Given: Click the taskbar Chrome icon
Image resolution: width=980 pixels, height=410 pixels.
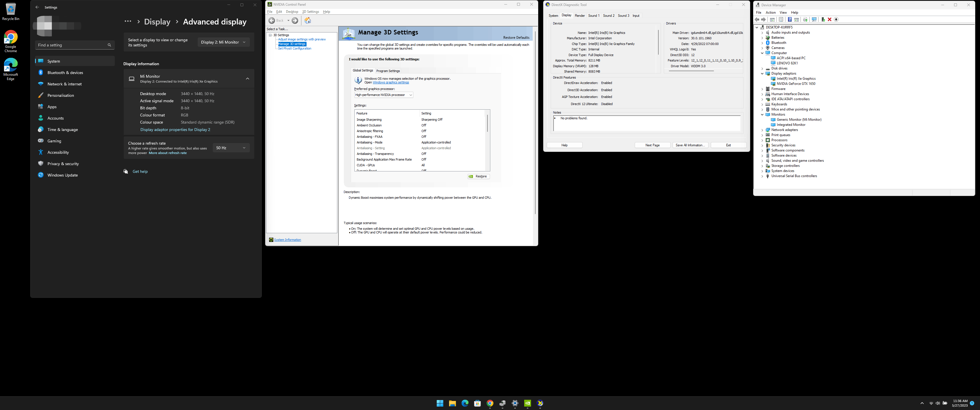Looking at the screenshot, I should pos(490,403).
